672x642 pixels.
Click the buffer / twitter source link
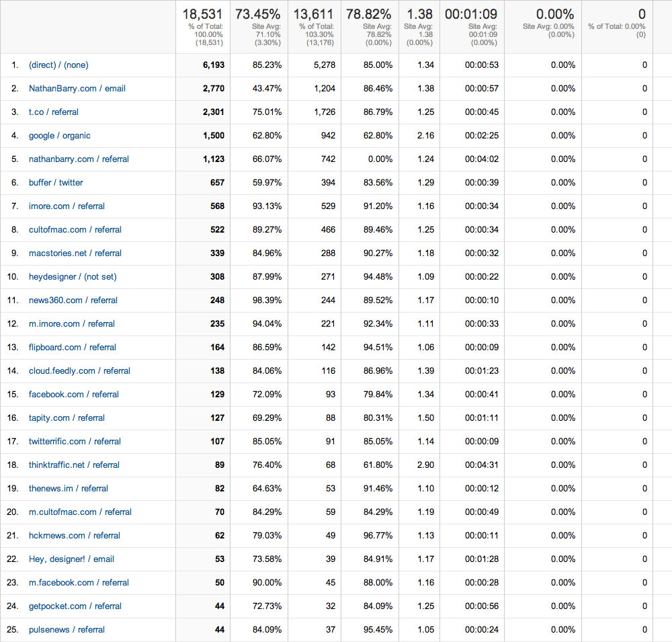coord(56,183)
